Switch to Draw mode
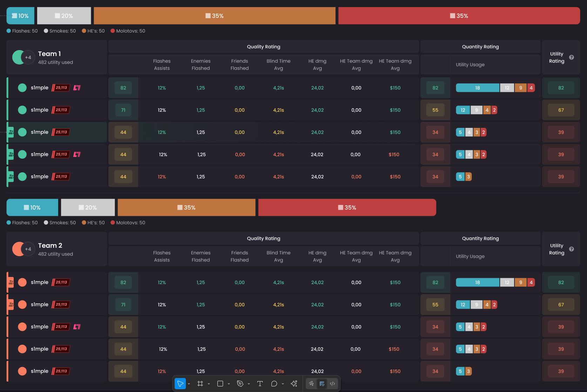The height and width of the screenshot is (392, 587). click(311, 384)
